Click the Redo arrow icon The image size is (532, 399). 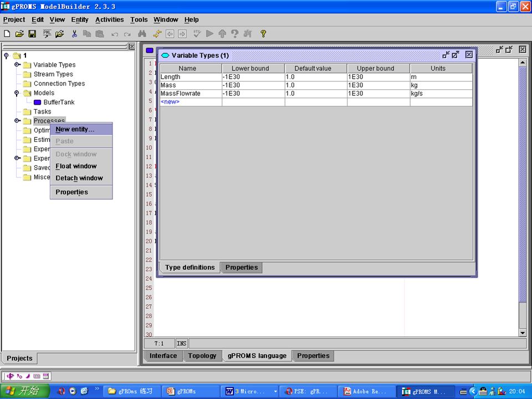point(127,34)
